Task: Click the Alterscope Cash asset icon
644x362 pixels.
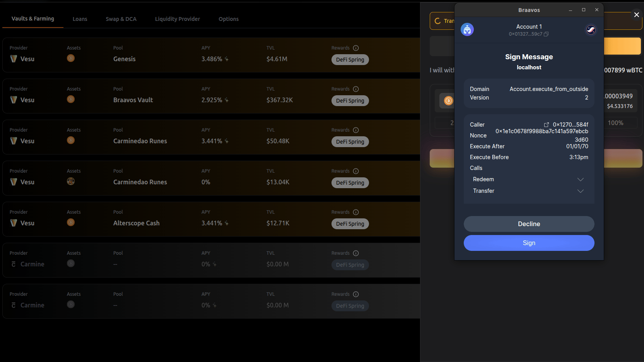Action: 71,222
